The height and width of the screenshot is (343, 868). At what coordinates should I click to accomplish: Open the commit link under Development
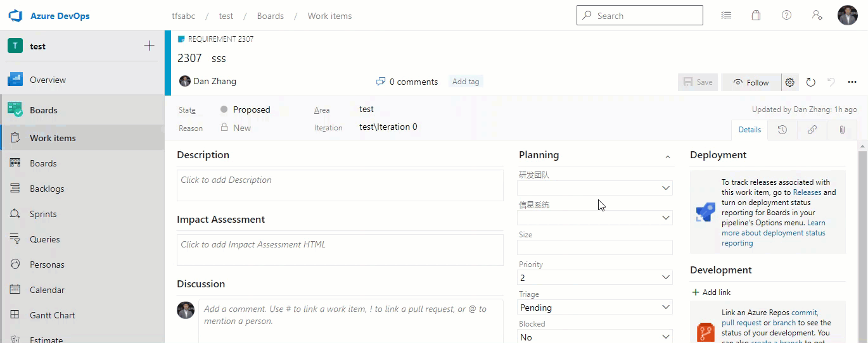805,313
